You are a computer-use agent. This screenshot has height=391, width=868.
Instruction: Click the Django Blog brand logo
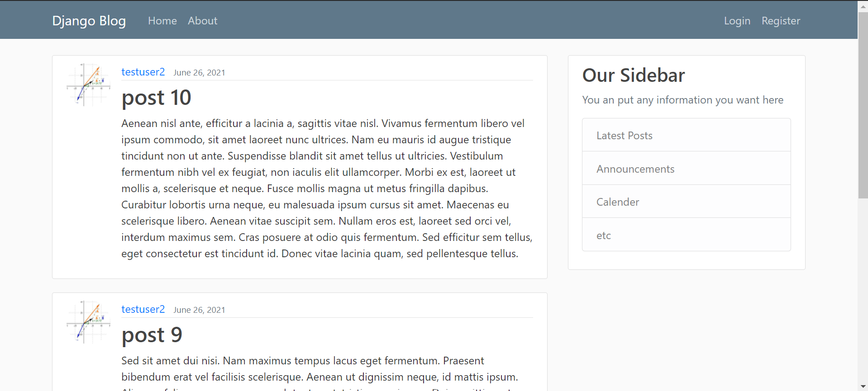(89, 20)
